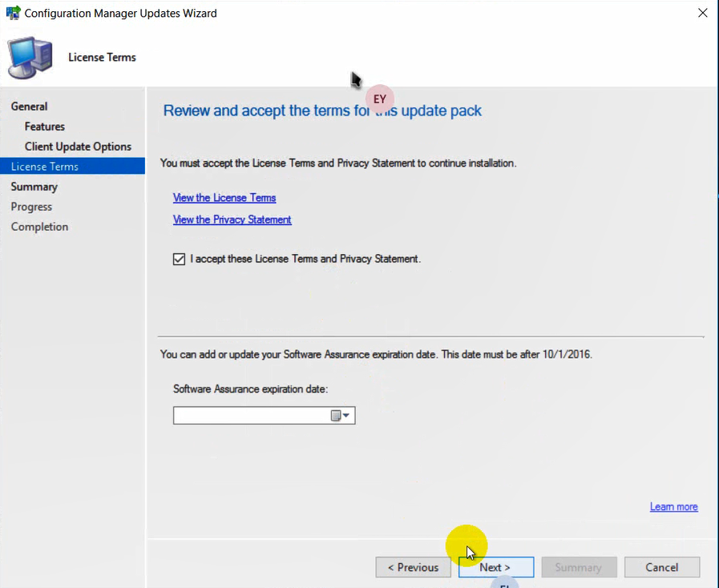The height and width of the screenshot is (588, 719).
Task: Click the 'This date must be after 10/1/2016' text
Action: 517,354
